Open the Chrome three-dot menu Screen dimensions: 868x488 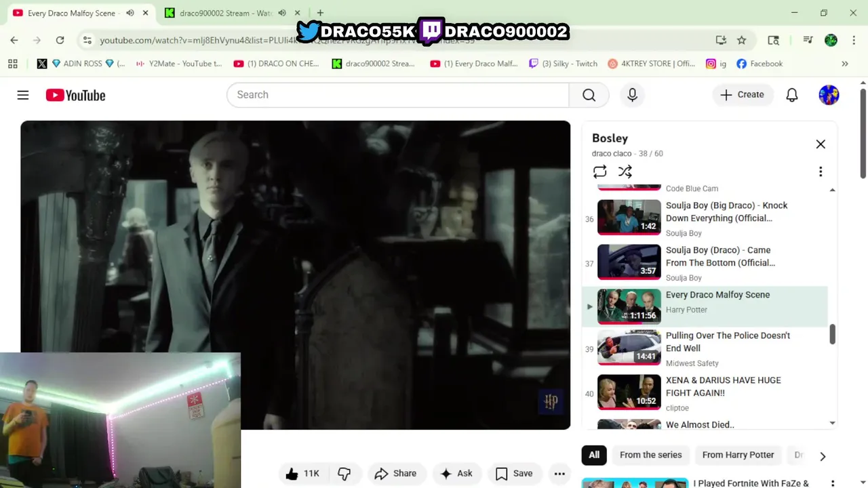tap(853, 40)
